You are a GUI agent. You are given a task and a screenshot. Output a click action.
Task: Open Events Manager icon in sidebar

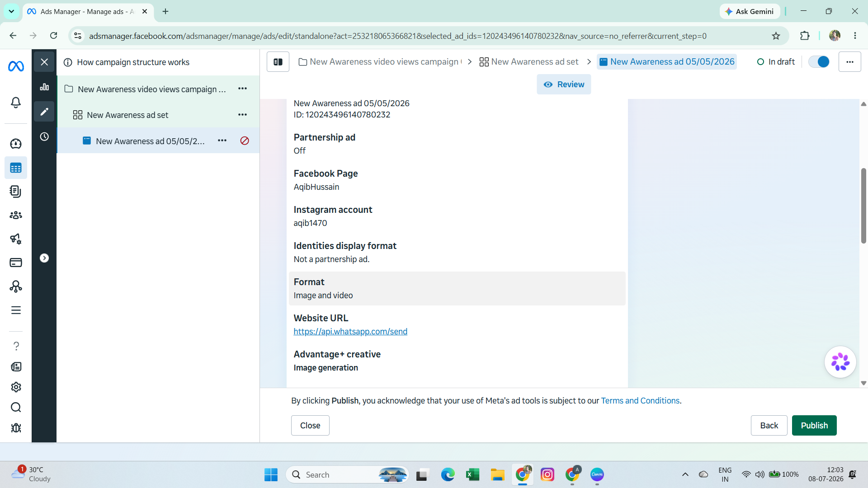pyautogui.click(x=16, y=286)
